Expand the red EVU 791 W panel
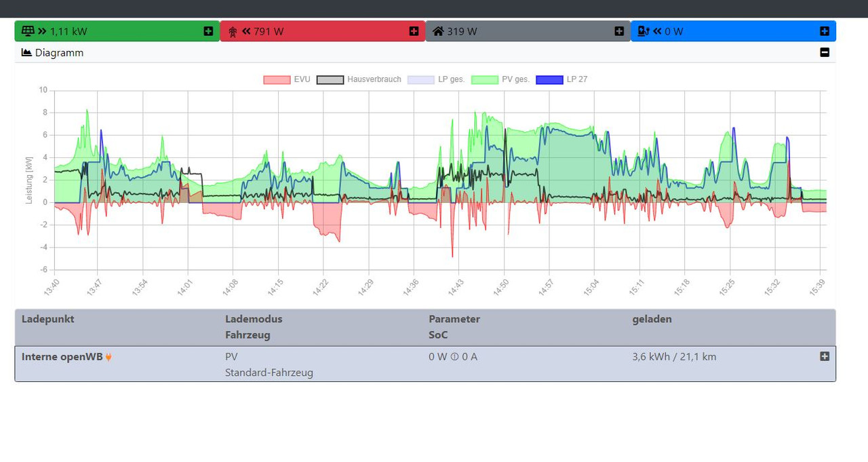Screen dimensions: 868x462 pyautogui.click(x=414, y=31)
